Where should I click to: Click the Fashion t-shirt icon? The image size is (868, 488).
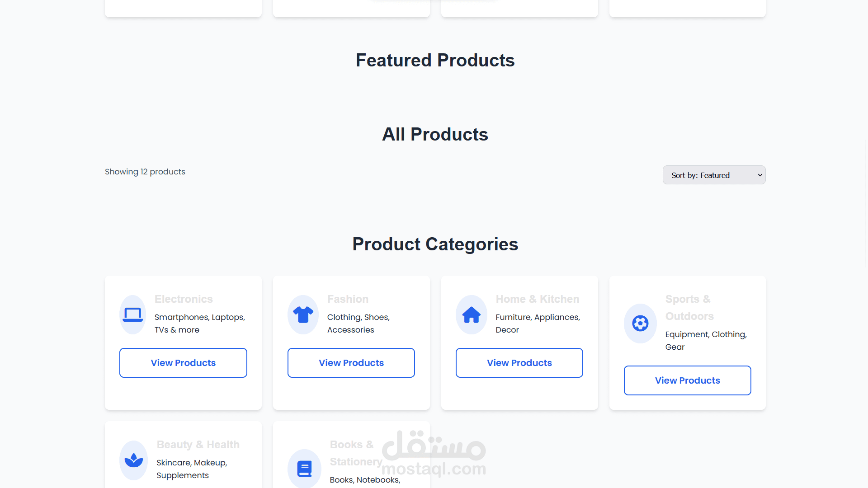[x=303, y=314]
